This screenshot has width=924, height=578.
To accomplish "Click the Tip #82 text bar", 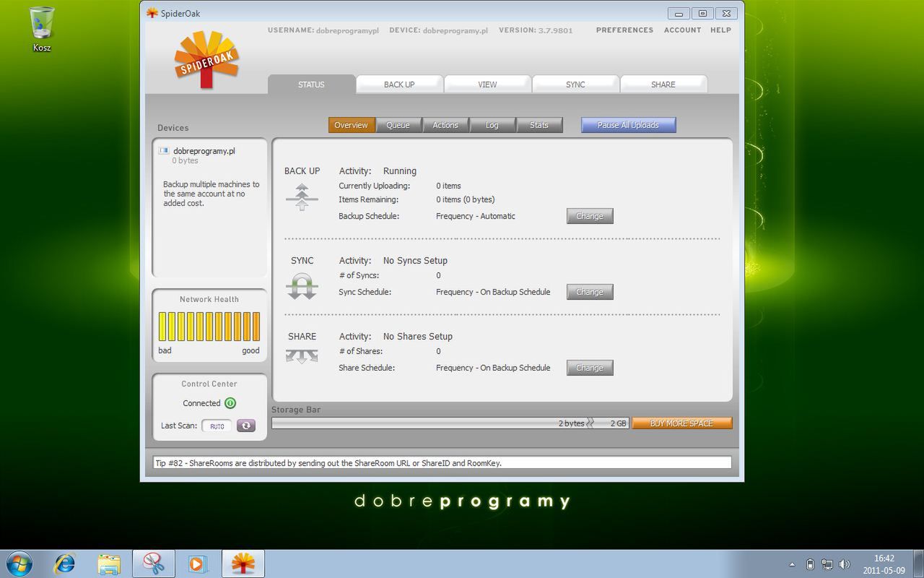I will [443, 463].
